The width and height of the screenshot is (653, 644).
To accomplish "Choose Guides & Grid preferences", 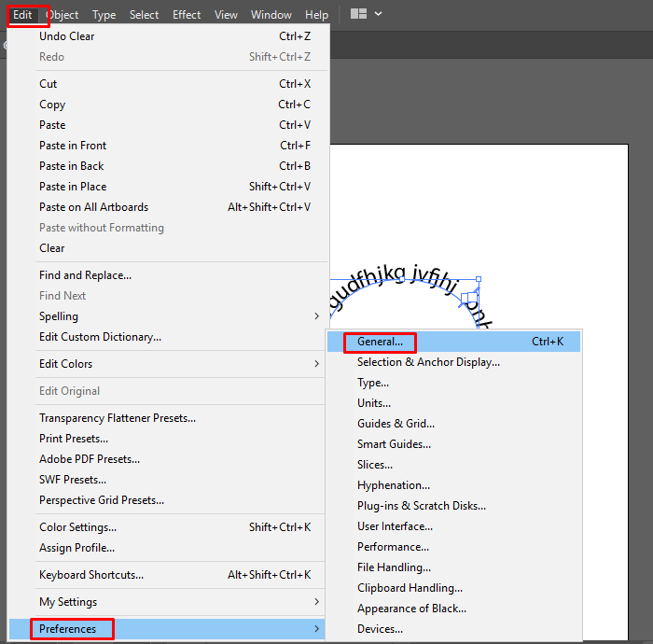I will pyautogui.click(x=396, y=424).
